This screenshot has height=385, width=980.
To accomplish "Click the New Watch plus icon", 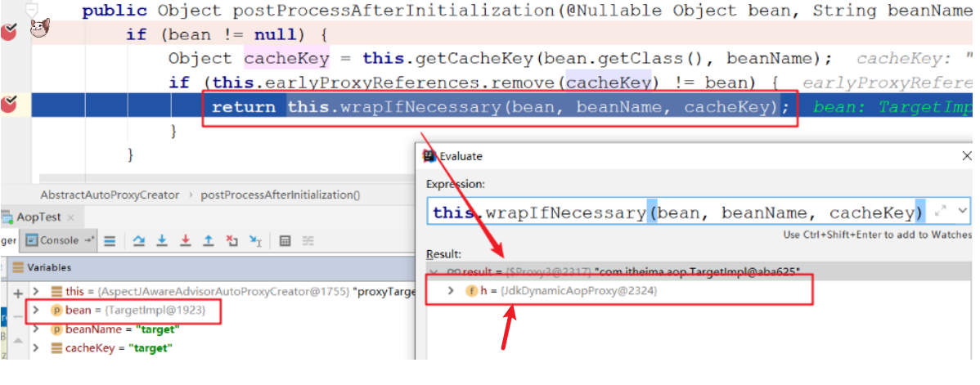I will point(17,293).
